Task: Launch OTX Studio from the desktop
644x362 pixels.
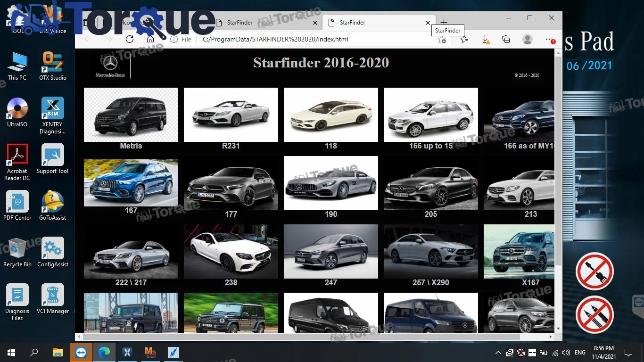Action: (53, 66)
